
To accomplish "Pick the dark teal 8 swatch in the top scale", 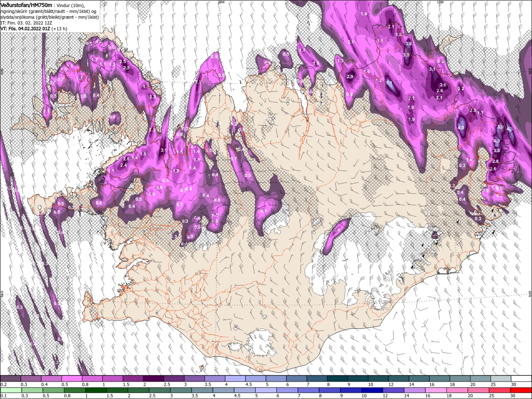I will click(x=337, y=379).
